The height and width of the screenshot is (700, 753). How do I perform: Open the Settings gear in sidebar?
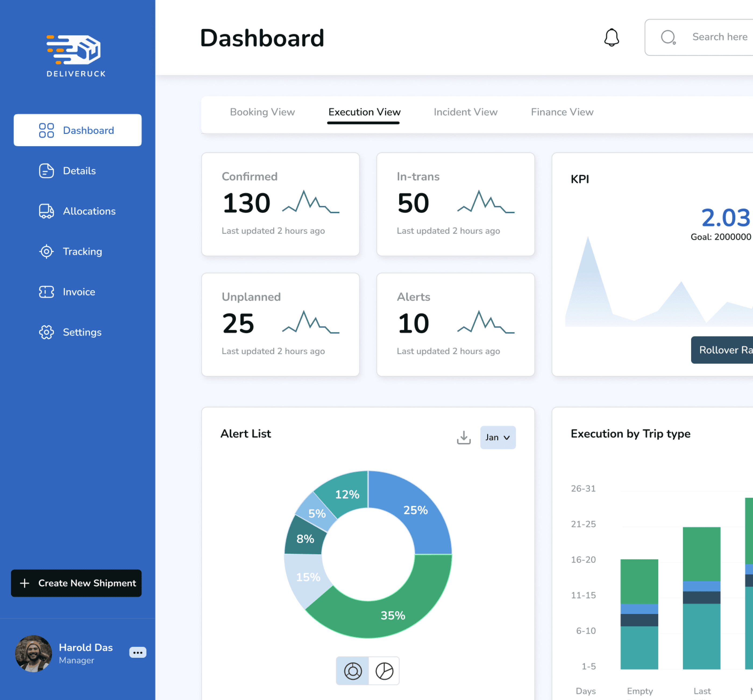[46, 332]
